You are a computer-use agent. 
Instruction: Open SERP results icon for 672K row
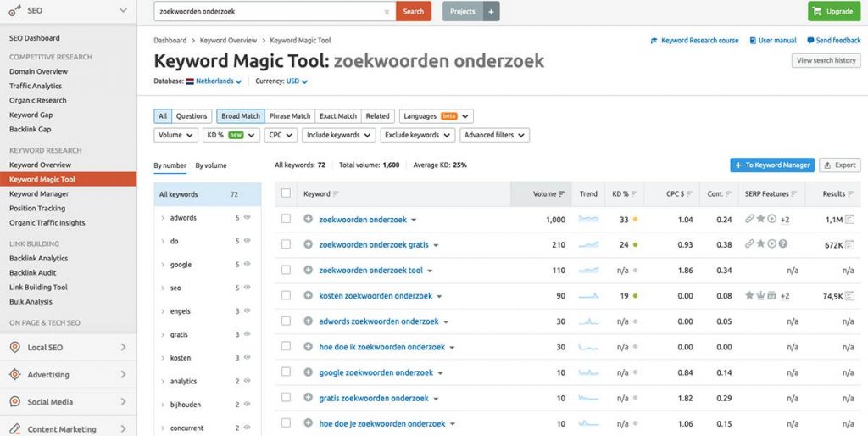(849, 245)
